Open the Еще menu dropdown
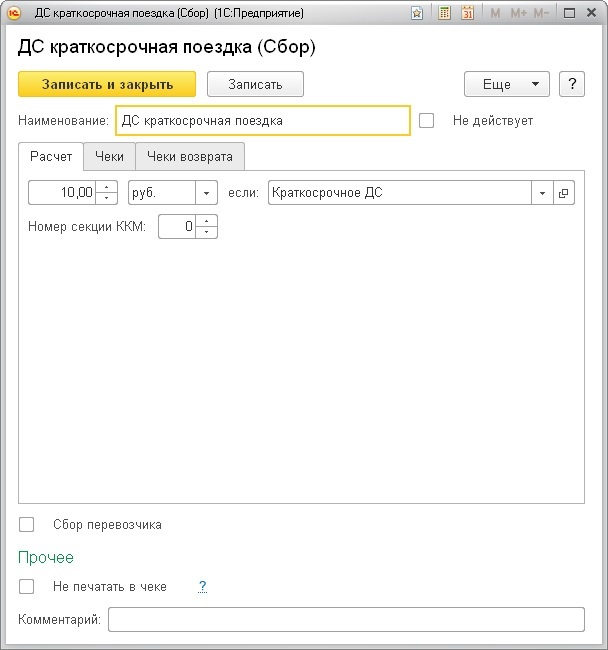Viewport: 608px width, 650px height. (507, 84)
